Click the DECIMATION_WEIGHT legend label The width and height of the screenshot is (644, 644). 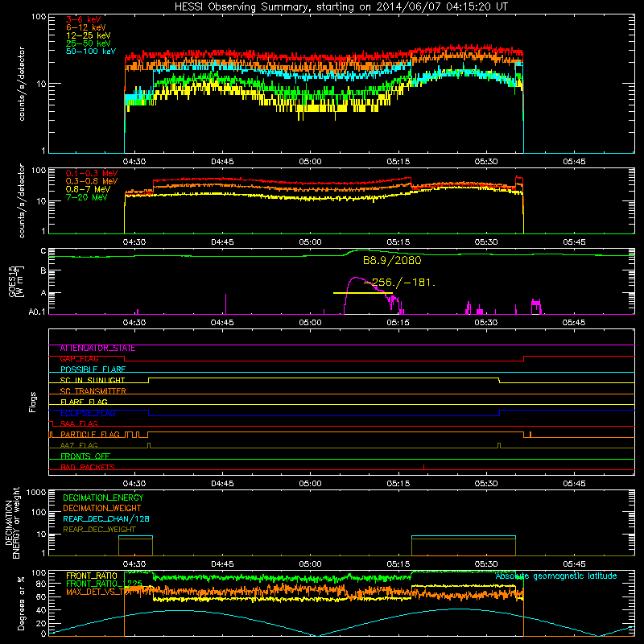(102, 508)
